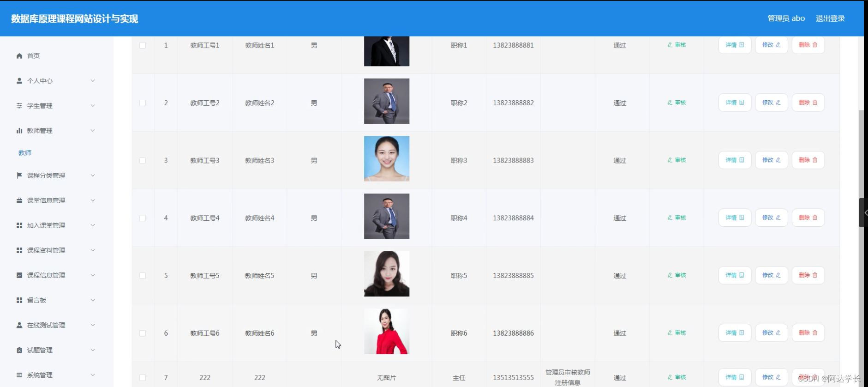Screen dimensions: 868x387
Task: Click the grid icon beside 课程资料管理
Action: point(19,250)
